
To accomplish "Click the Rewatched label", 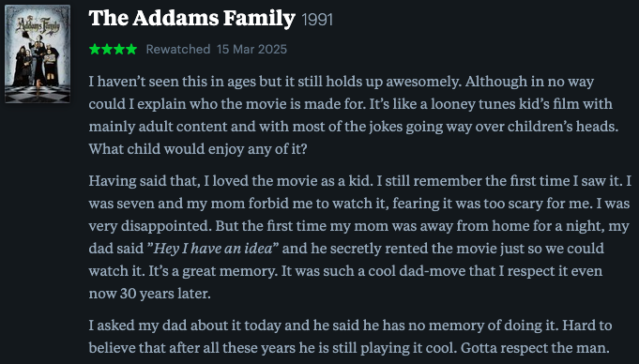I will [178, 50].
